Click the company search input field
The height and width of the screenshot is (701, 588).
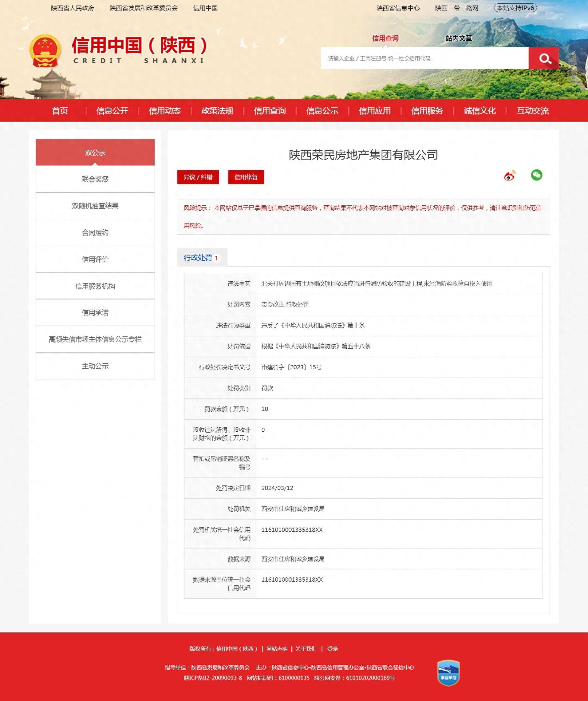click(x=425, y=58)
